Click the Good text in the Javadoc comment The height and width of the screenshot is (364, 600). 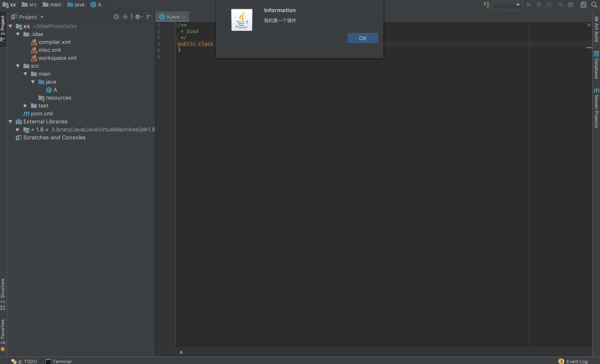click(192, 31)
